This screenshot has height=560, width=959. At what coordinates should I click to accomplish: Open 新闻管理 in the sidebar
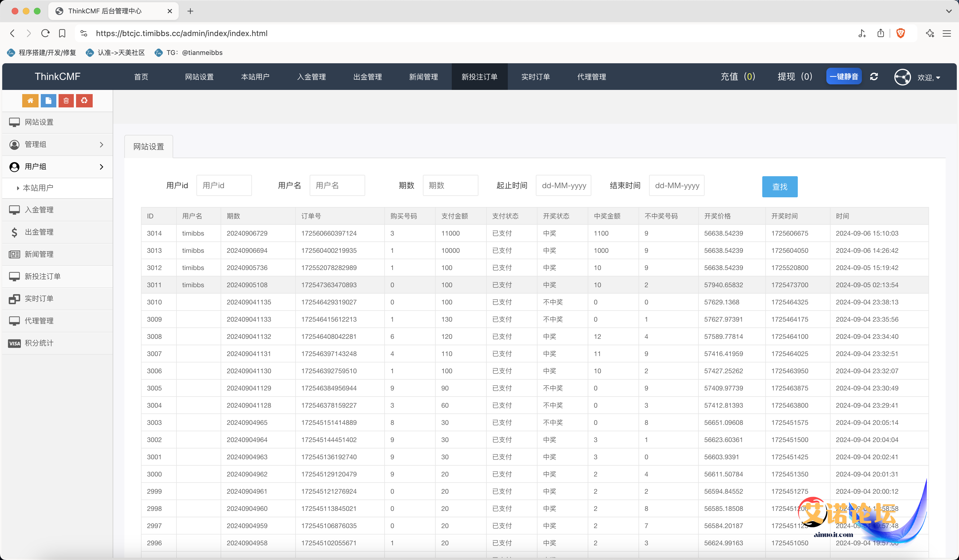(57, 254)
